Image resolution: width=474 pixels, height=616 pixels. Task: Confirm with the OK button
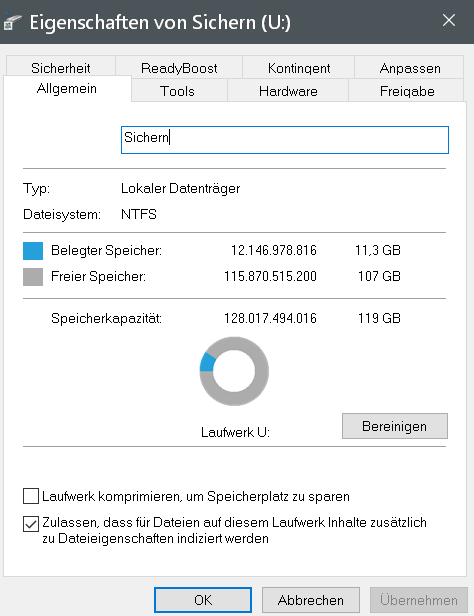click(203, 600)
